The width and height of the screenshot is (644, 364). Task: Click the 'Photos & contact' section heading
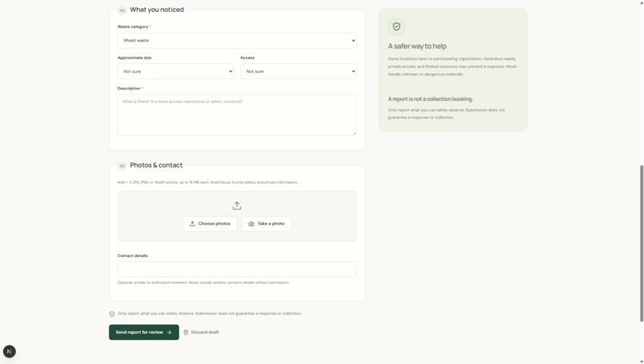(x=156, y=165)
